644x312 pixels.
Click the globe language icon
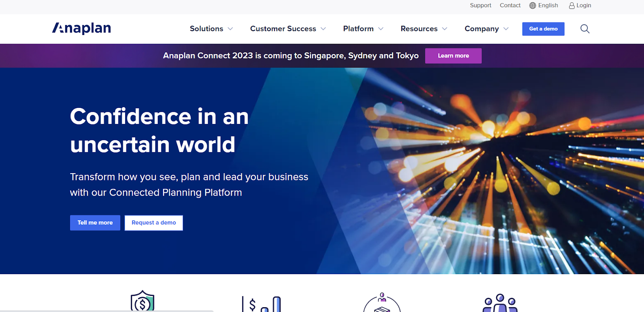point(533,5)
